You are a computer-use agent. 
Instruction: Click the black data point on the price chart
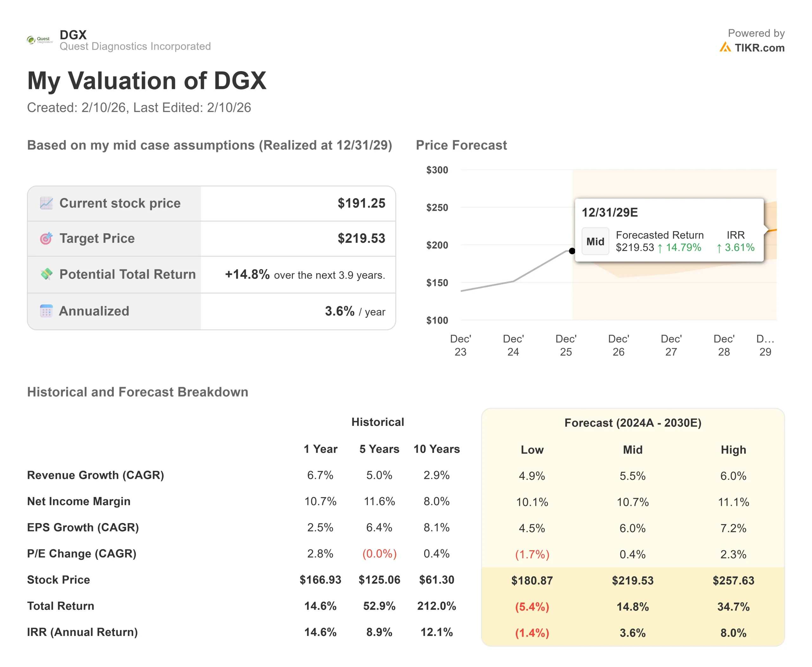click(572, 251)
